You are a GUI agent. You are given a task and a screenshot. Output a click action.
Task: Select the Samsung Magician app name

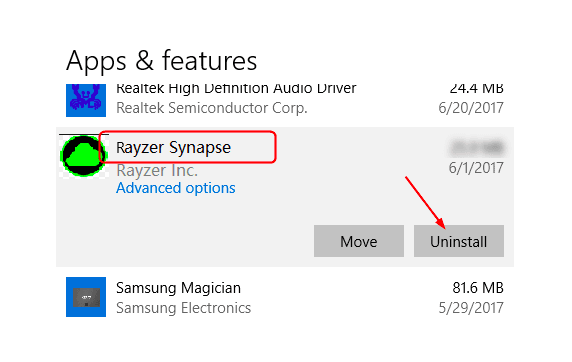(x=178, y=288)
